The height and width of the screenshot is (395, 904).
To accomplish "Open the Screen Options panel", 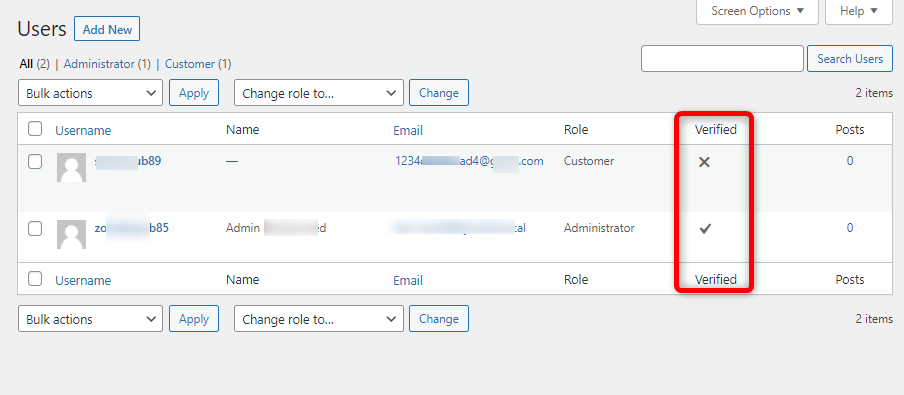I will [x=757, y=12].
